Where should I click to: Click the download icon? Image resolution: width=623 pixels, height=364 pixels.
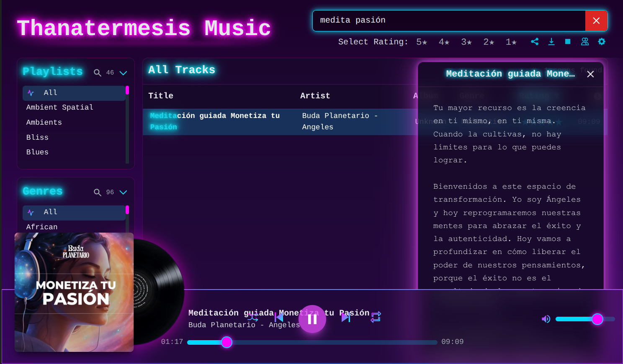click(x=551, y=41)
